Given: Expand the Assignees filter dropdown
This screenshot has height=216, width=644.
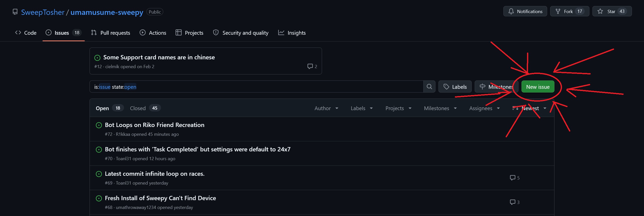Looking at the screenshot, I should (485, 108).
